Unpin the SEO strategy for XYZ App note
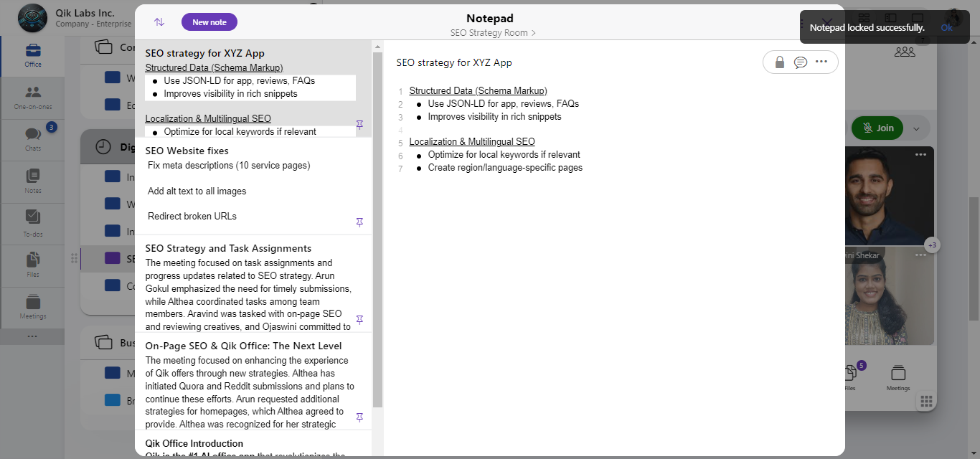 (360, 125)
